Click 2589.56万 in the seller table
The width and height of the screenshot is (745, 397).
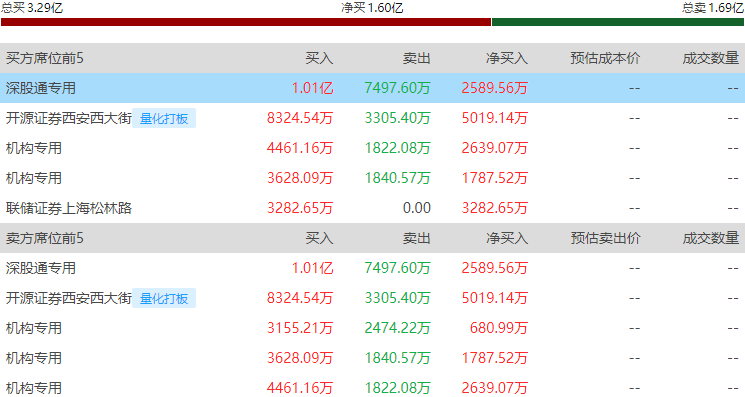pyautogui.click(x=495, y=268)
